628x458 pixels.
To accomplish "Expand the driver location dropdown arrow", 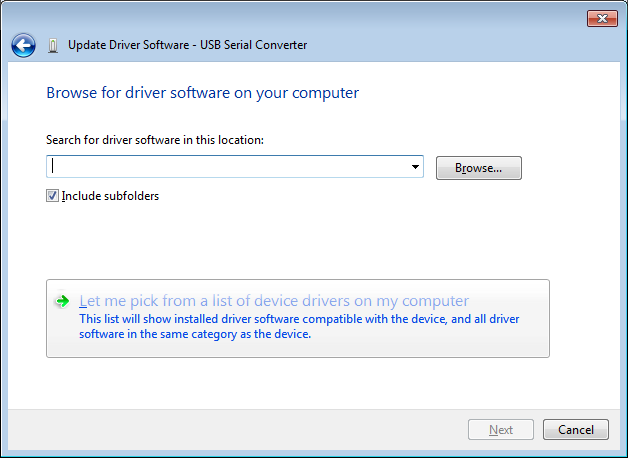I will click(x=415, y=168).
